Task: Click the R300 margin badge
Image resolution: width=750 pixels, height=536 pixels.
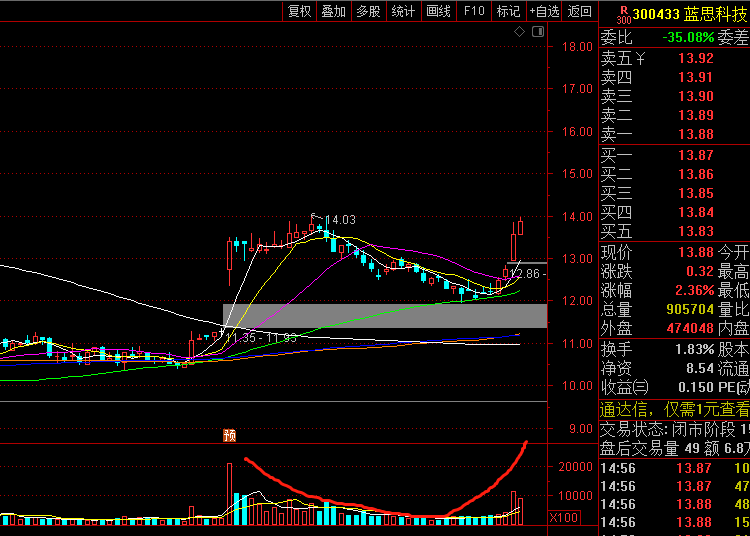Action: pos(624,15)
